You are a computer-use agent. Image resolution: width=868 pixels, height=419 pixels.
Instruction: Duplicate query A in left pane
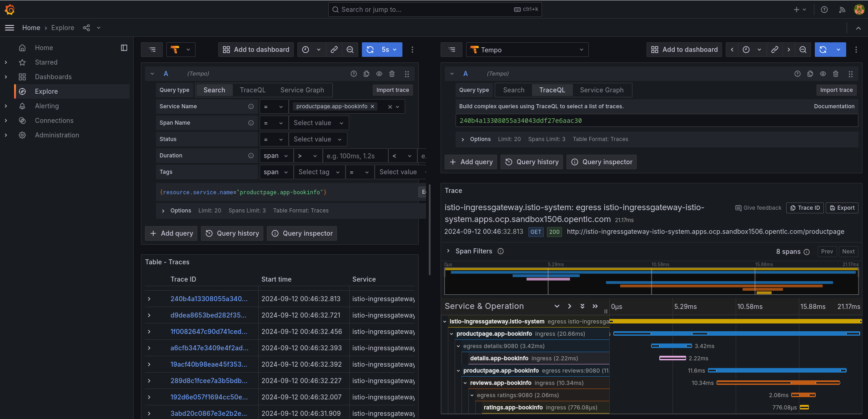pyautogui.click(x=366, y=74)
